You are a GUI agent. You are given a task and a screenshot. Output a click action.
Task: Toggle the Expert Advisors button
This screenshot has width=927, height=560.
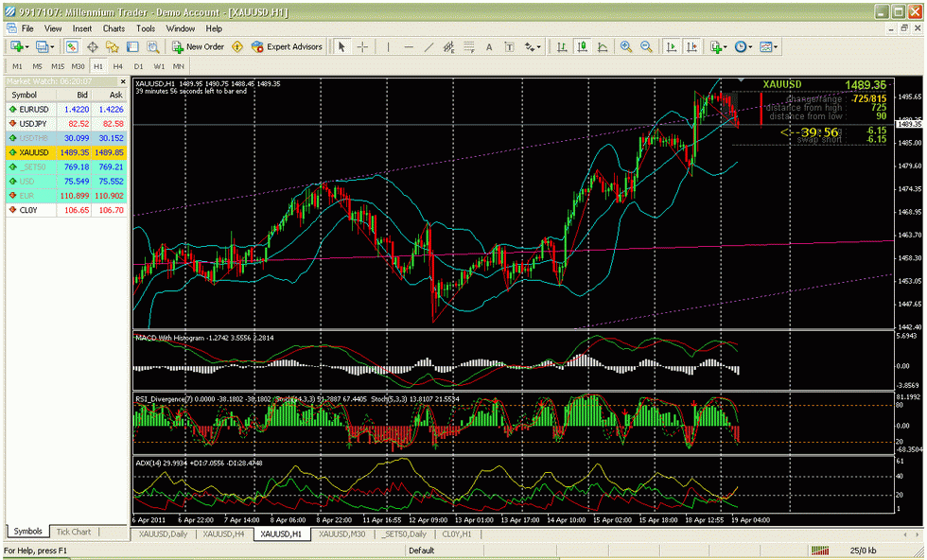288,46
